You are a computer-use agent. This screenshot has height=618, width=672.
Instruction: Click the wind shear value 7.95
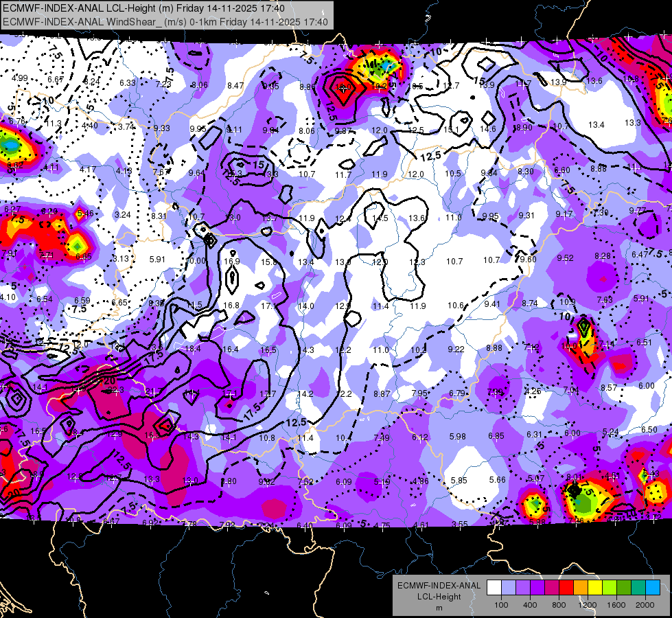point(419,393)
